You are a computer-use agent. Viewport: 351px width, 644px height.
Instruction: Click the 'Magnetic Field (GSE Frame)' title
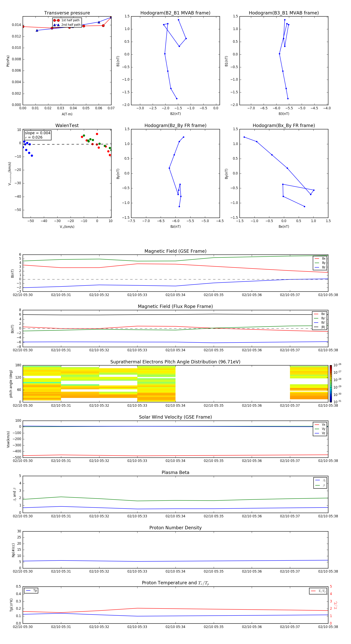(175, 251)
